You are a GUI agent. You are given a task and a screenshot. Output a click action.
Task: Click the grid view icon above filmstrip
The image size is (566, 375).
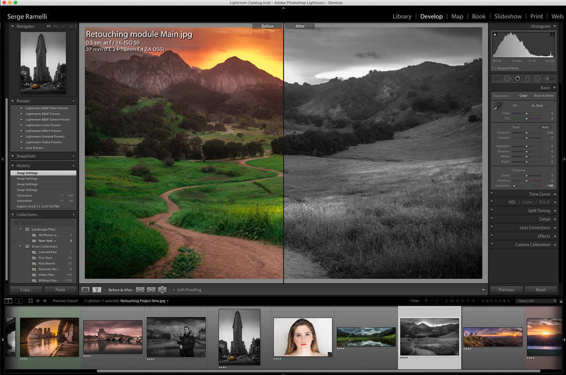[x=31, y=300]
